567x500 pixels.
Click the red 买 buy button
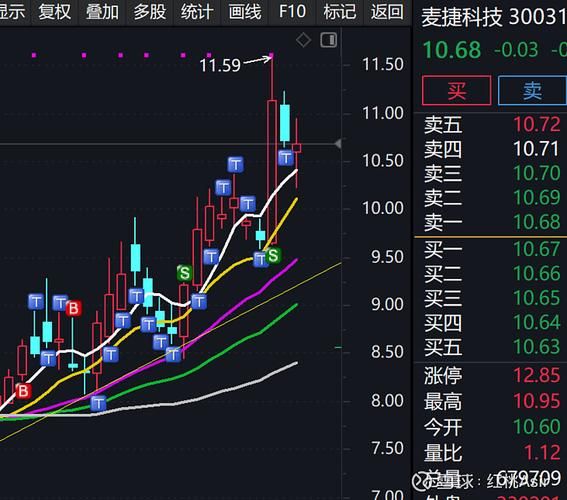click(x=456, y=90)
